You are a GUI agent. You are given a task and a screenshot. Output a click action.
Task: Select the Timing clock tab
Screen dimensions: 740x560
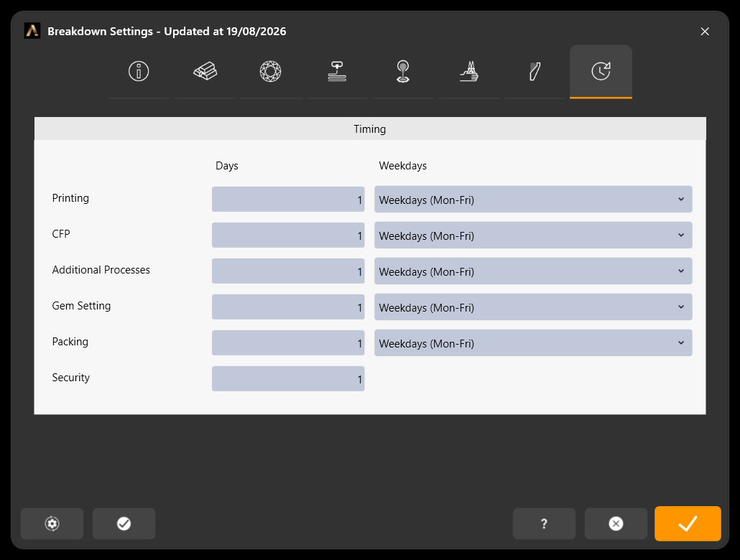click(601, 72)
